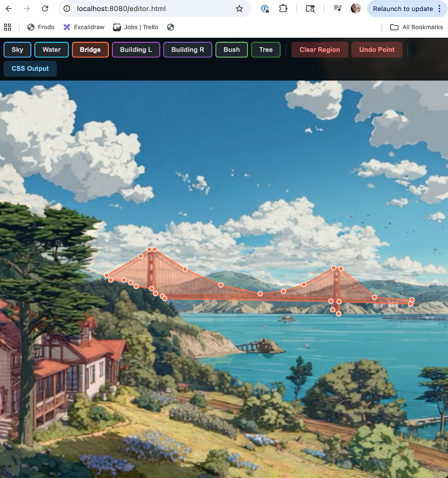
Task: Bookmark the page using the star icon
Action: point(239,9)
